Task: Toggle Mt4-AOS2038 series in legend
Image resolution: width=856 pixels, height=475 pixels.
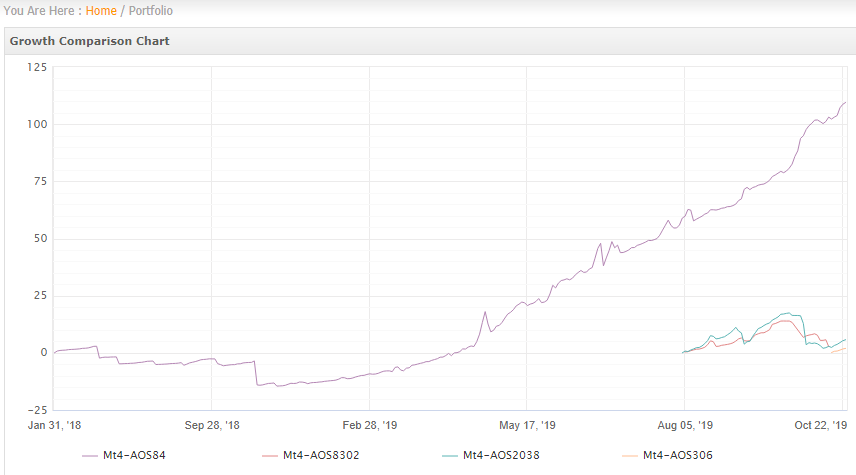Action: 491,455
